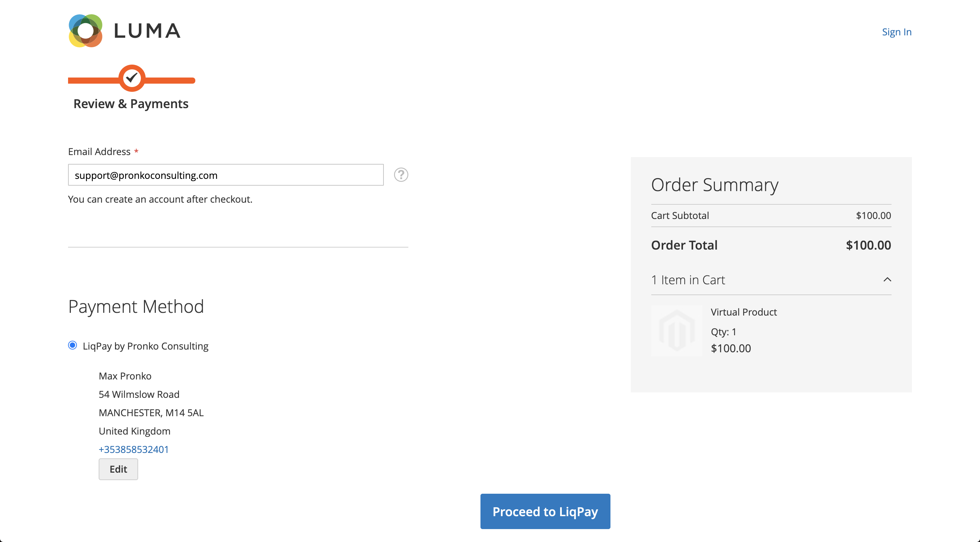Click the Payment Method heading

(136, 306)
